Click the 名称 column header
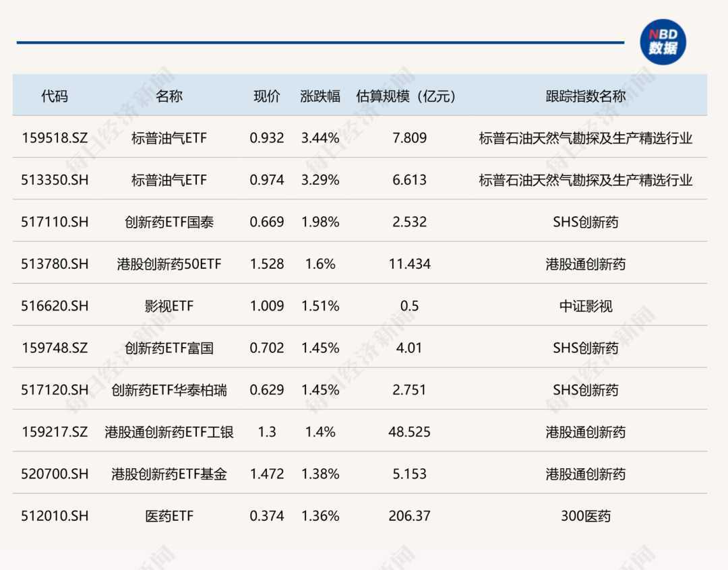Viewport: 728px width, 570px height. point(169,96)
